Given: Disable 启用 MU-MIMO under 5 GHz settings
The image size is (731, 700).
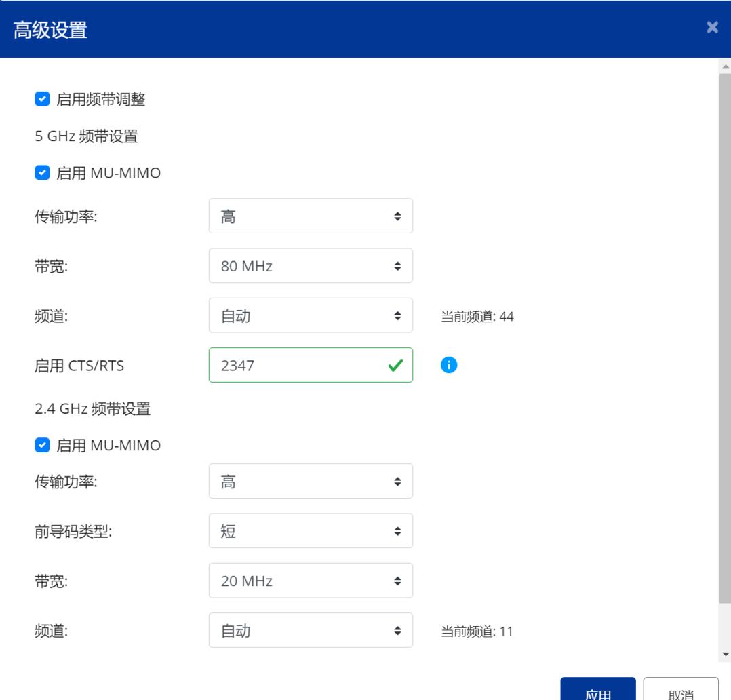Looking at the screenshot, I should [42, 173].
